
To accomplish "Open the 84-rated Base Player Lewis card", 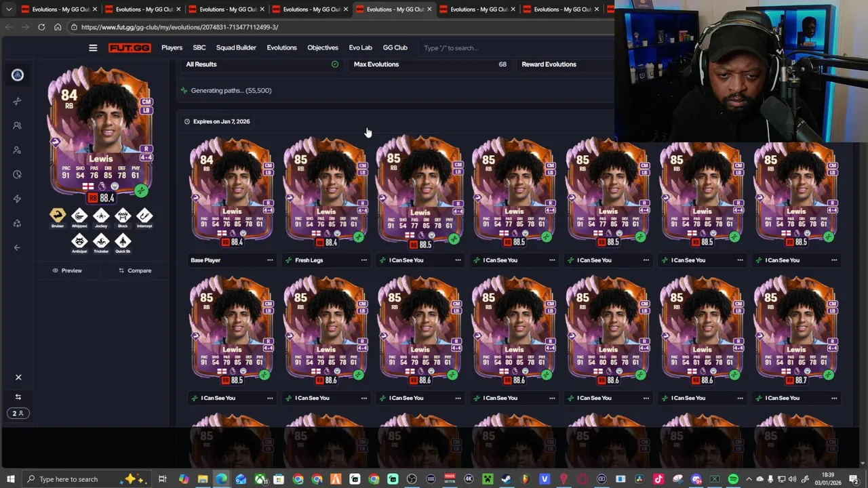I will coord(232,192).
